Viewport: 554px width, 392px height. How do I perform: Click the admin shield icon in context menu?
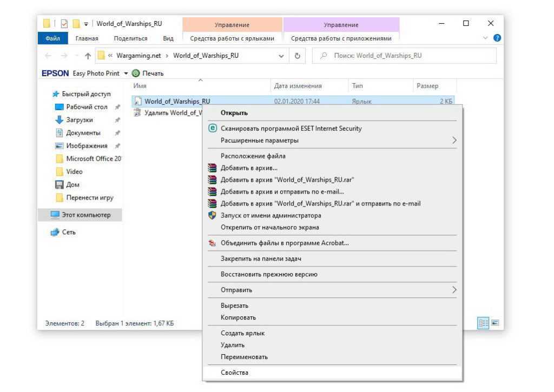[212, 215]
